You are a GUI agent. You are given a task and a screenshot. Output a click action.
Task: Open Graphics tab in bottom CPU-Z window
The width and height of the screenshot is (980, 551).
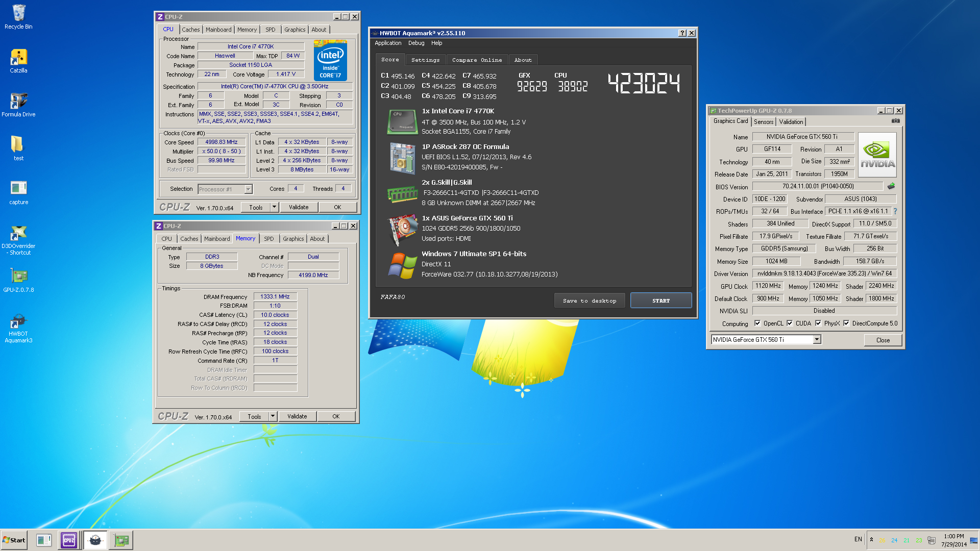[x=293, y=239]
